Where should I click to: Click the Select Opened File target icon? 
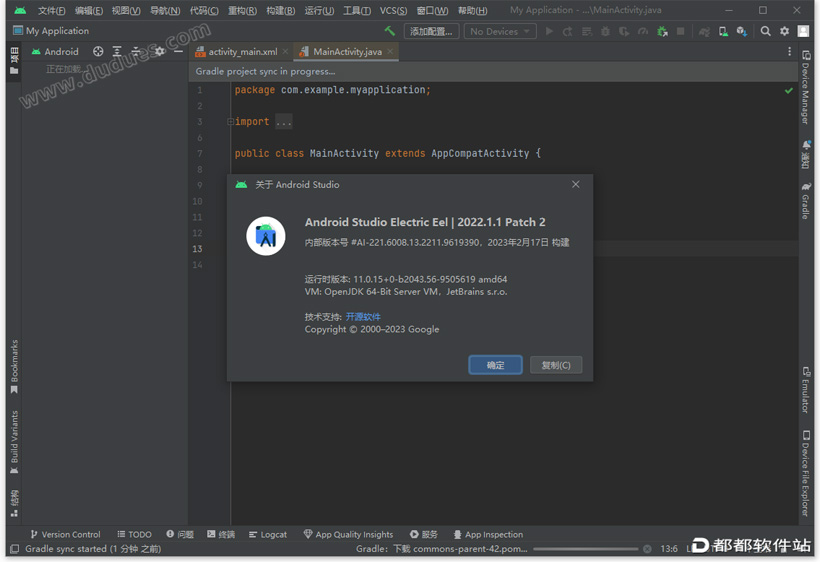(x=98, y=51)
